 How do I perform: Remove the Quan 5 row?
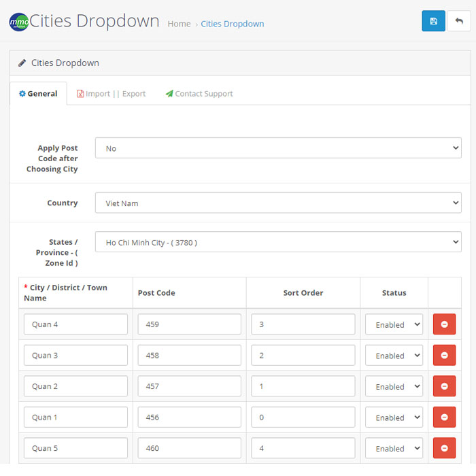pos(444,448)
